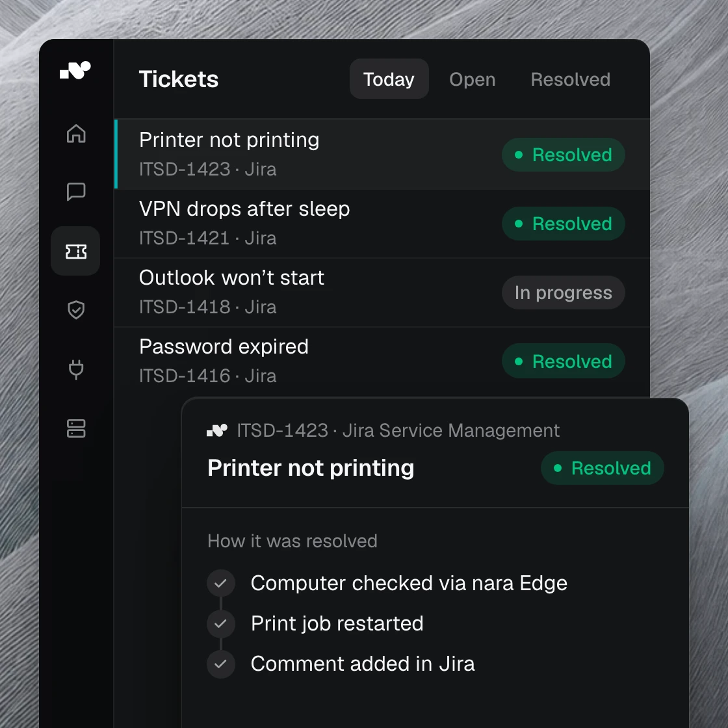Click ITSD-1423 · Jira Service Management header
This screenshot has height=728, width=728.
(398, 430)
